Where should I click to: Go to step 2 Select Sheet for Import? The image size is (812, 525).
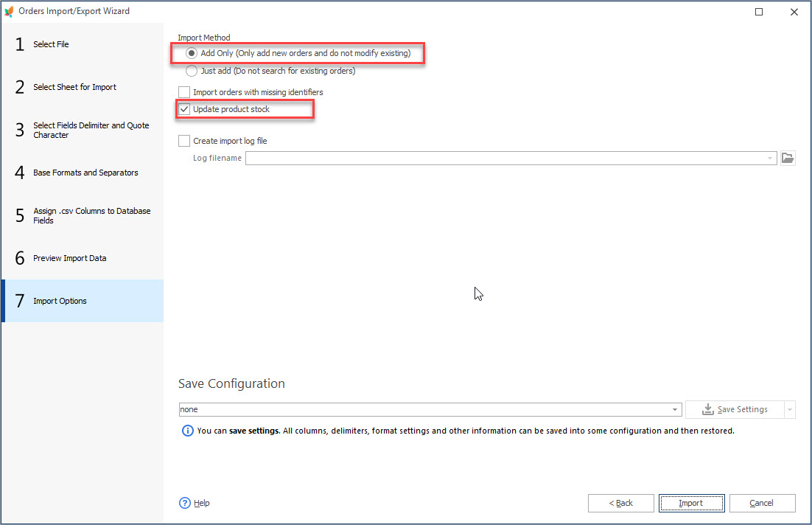83,87
